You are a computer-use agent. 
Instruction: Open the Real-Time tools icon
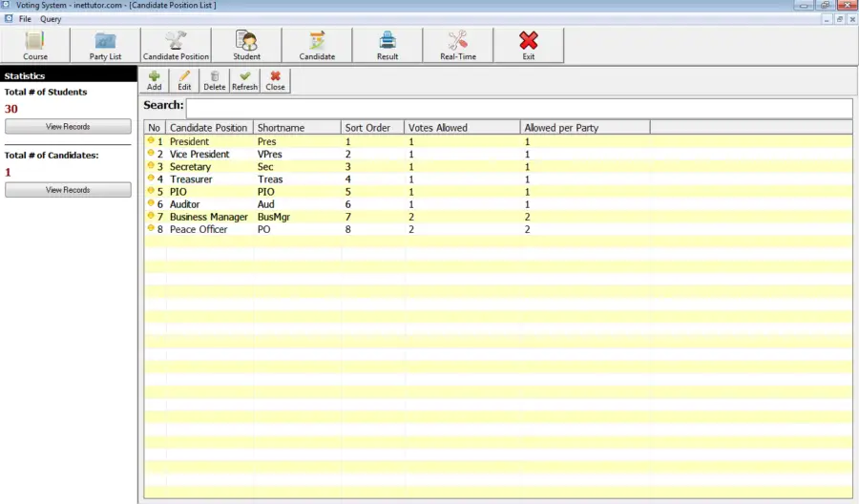458,45
